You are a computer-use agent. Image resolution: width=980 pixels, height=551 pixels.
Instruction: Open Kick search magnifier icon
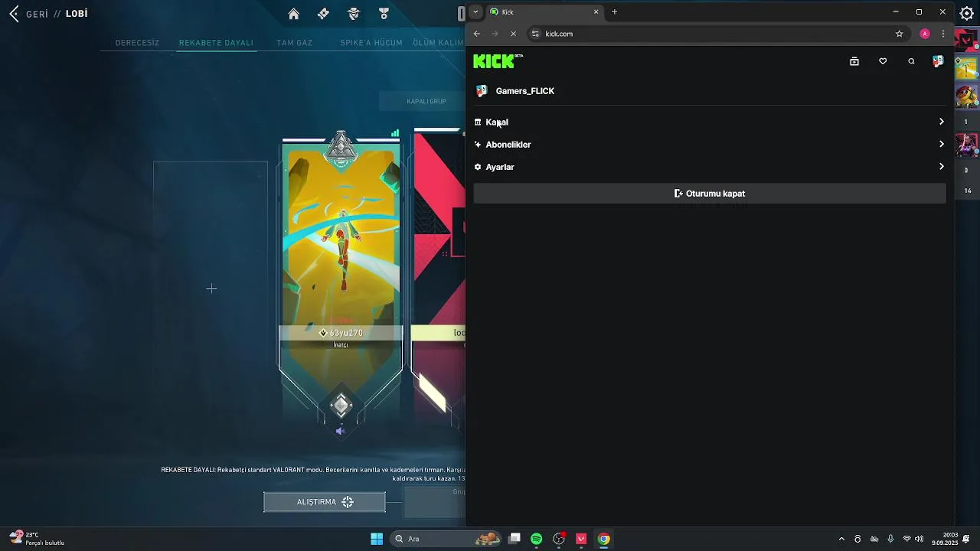pyautogui.click(x=911, y=61)
